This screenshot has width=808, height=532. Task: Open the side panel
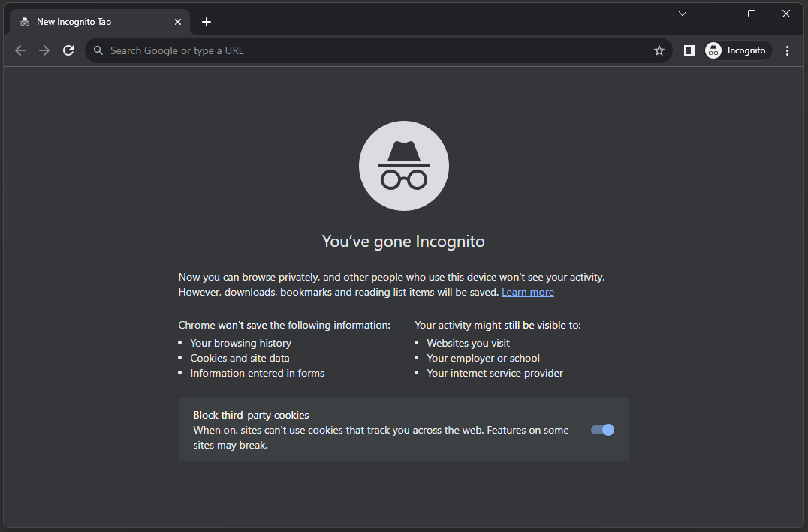coord(689,50)
